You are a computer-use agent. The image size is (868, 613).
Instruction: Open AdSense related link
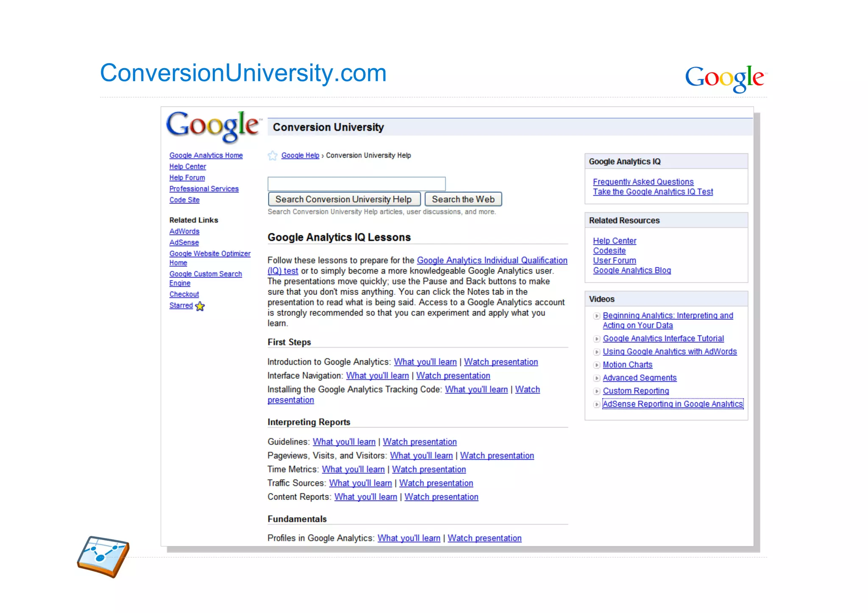coord(184,242)
